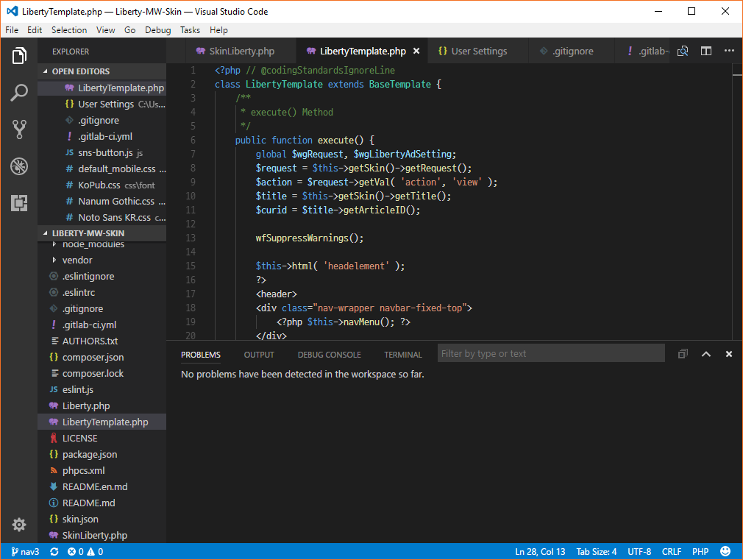Open errors and warnings count in status bar
743x560 pixels.
click(85, 551)
